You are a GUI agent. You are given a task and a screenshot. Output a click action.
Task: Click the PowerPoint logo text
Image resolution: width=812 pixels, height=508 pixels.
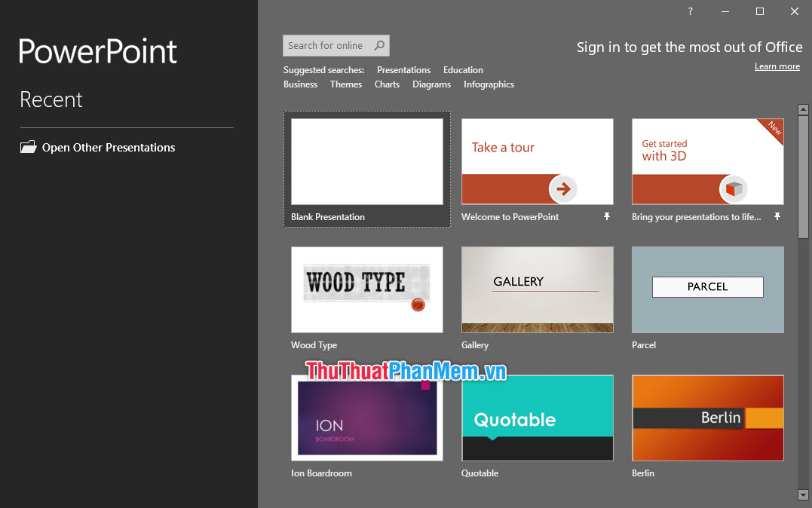point(97,51)
